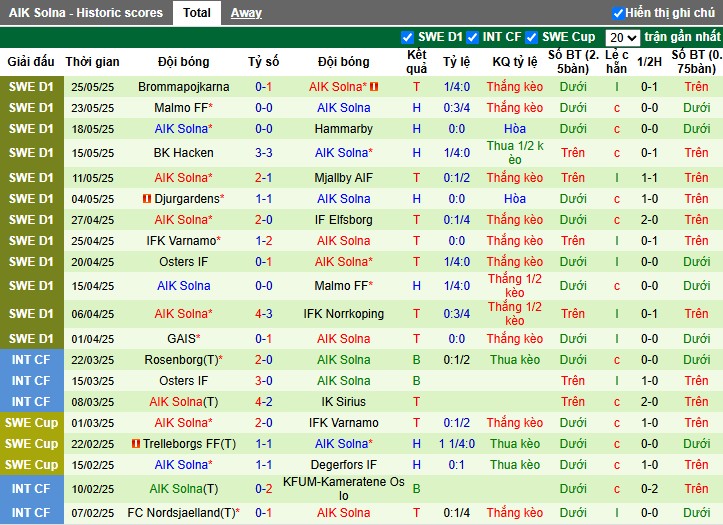723x525 pixels.
Task: Click red card icon in 25/05/25 row
Action: coord(374,87)
